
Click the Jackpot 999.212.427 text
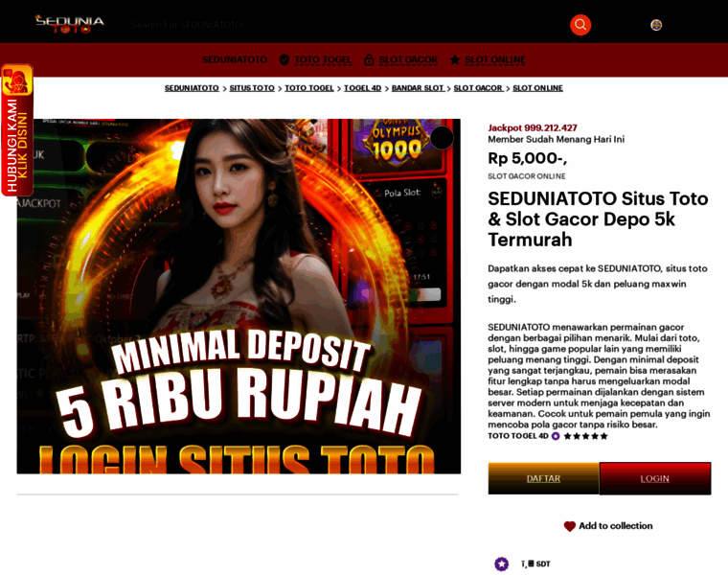click(x=533, y=127)
